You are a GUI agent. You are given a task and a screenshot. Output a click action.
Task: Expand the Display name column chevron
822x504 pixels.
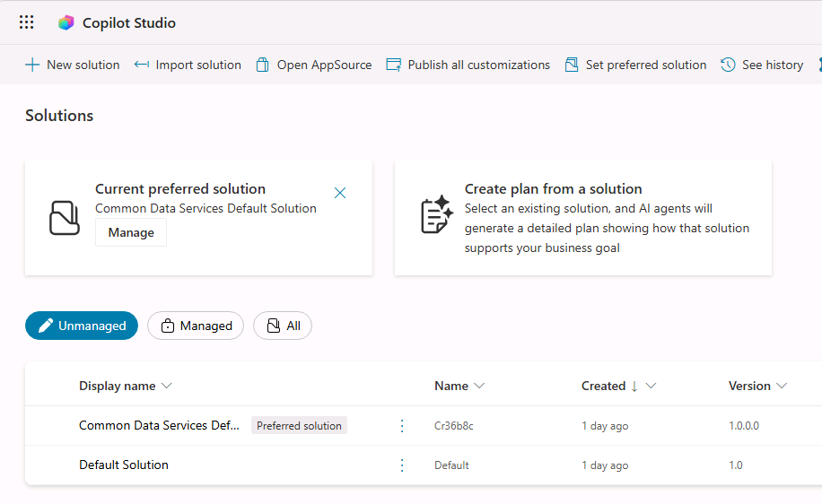(167, 386)
